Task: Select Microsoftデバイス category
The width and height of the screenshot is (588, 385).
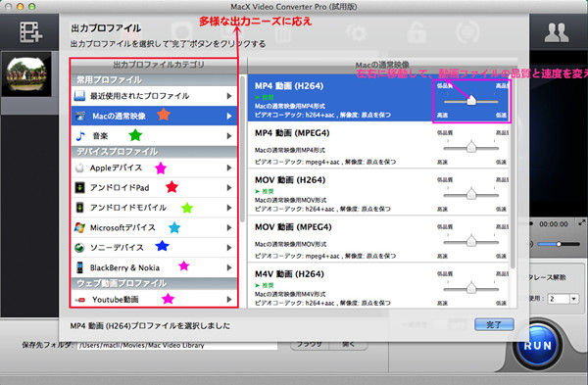Action: point(154,227)
